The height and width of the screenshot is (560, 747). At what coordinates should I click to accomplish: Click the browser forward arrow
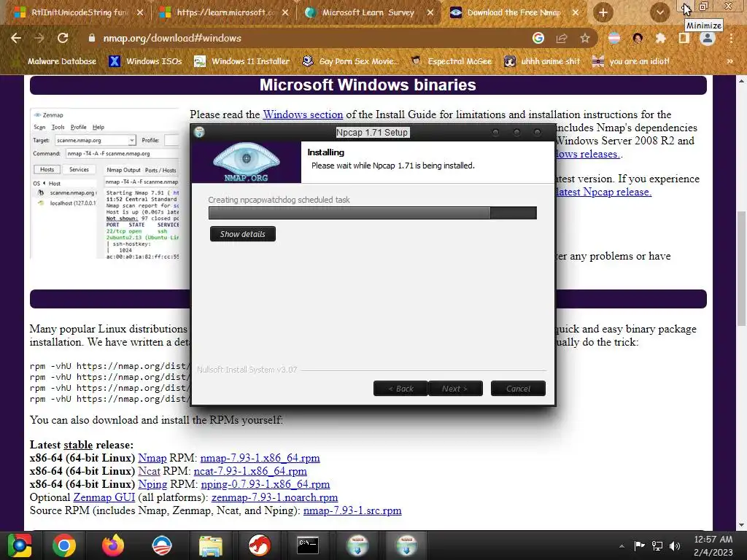tap(39, 38)
